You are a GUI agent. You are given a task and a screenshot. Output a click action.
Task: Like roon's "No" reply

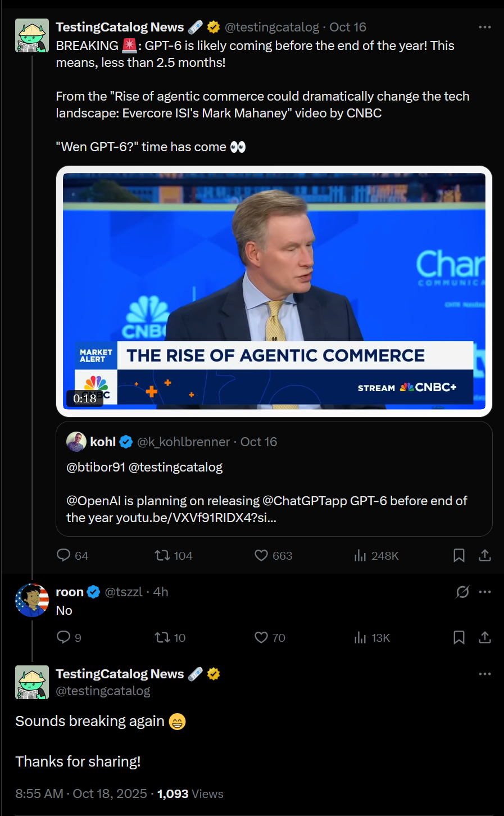tap(261, 637)
